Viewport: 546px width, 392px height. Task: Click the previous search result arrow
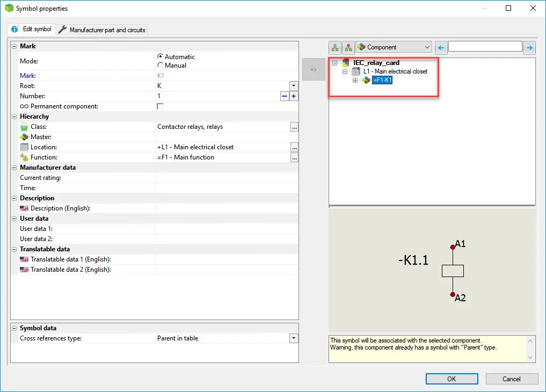441,47
